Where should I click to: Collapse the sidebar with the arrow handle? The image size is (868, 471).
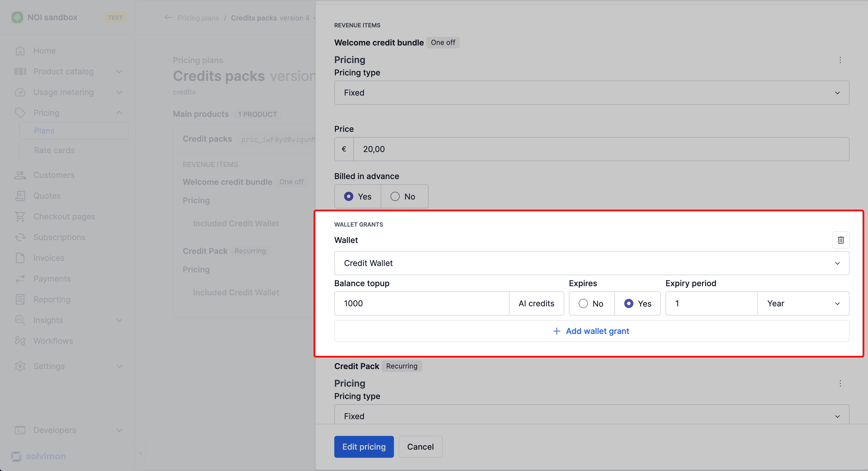tap(141, 453)
